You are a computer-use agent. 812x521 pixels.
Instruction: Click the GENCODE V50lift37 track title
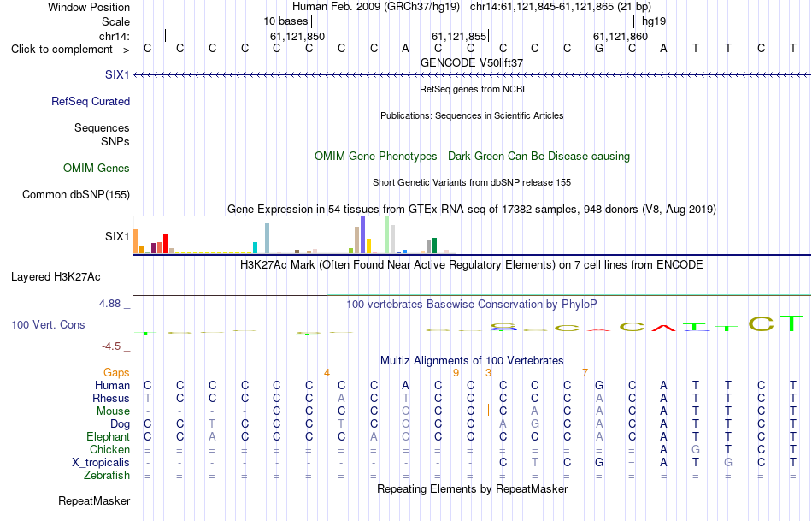(x=472, y=62)
